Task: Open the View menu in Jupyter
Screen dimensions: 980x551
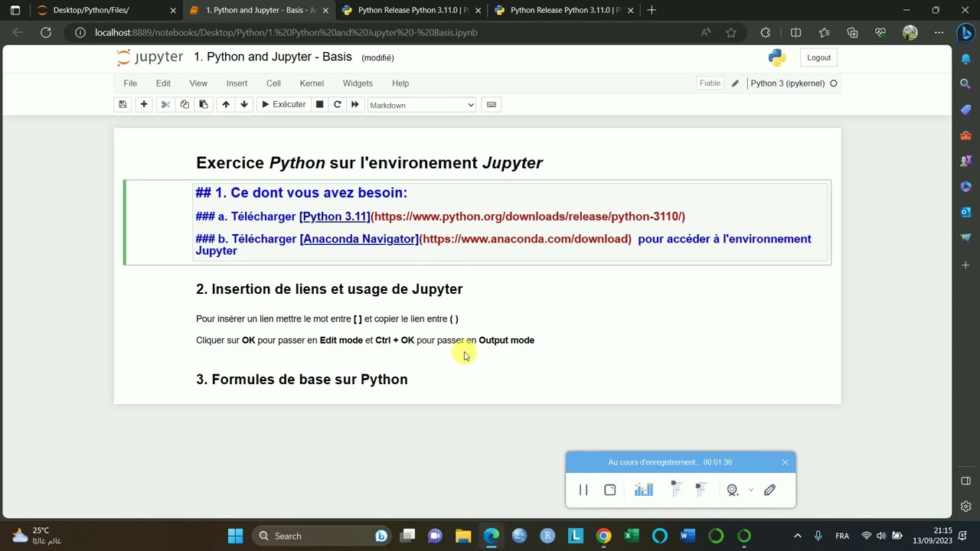Action: point(198,83)
